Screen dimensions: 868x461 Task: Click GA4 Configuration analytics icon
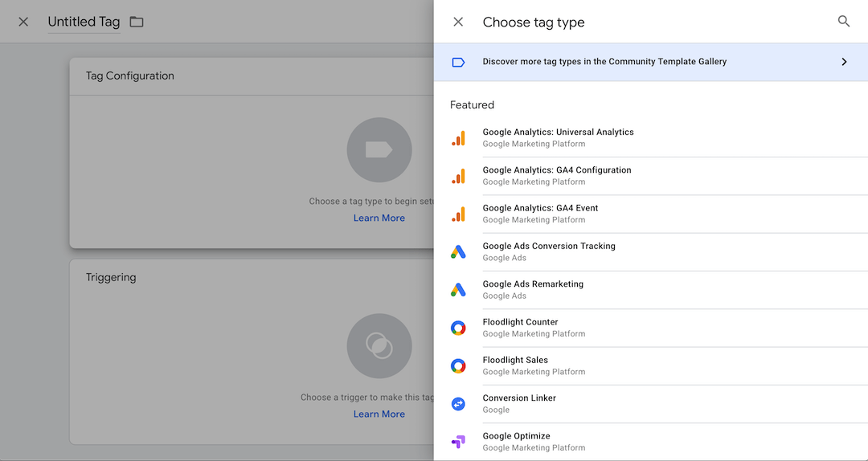coord(458,176)
